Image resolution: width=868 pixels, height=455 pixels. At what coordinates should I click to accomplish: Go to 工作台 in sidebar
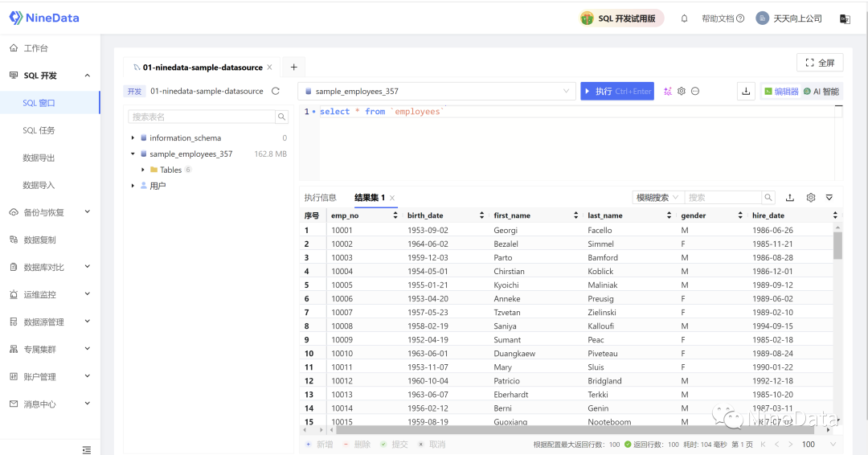point(35,48)
